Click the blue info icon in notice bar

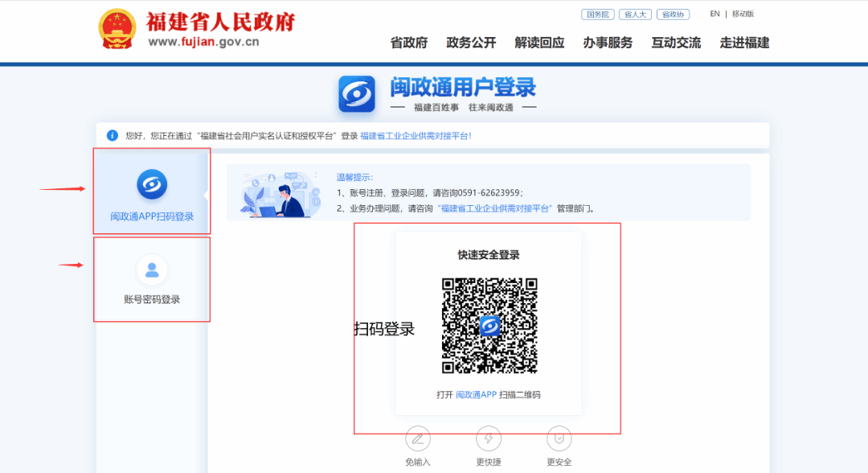[x=113, y=135]
